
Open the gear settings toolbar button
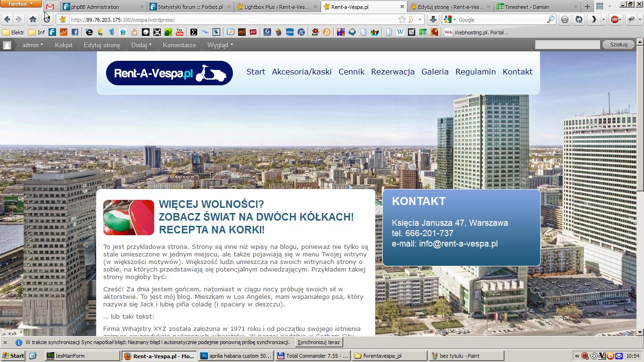pyautogui.click(x=565, y=19)
